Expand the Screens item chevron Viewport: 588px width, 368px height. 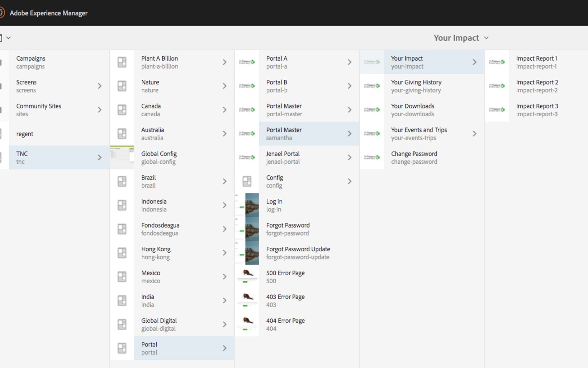click(100, 86)
